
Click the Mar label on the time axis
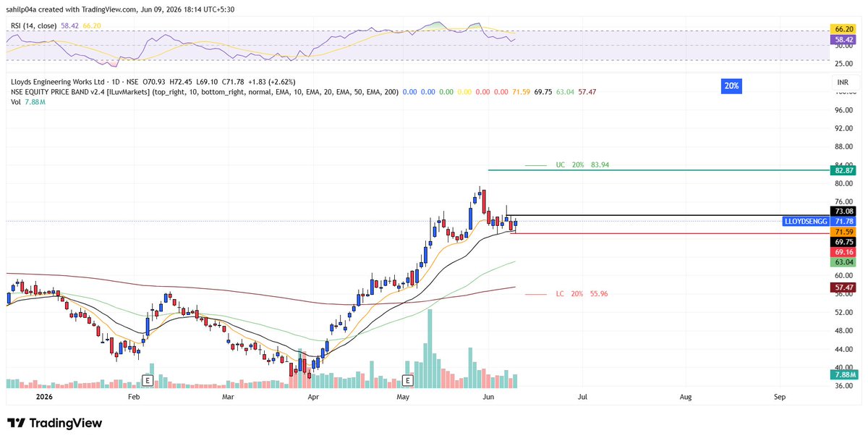(x=229, y=398)
